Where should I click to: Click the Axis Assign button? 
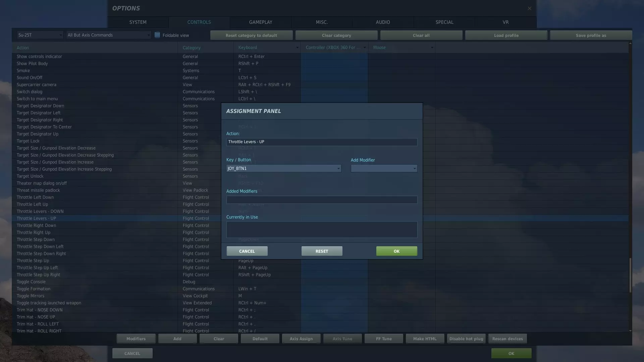pos(301,339)
